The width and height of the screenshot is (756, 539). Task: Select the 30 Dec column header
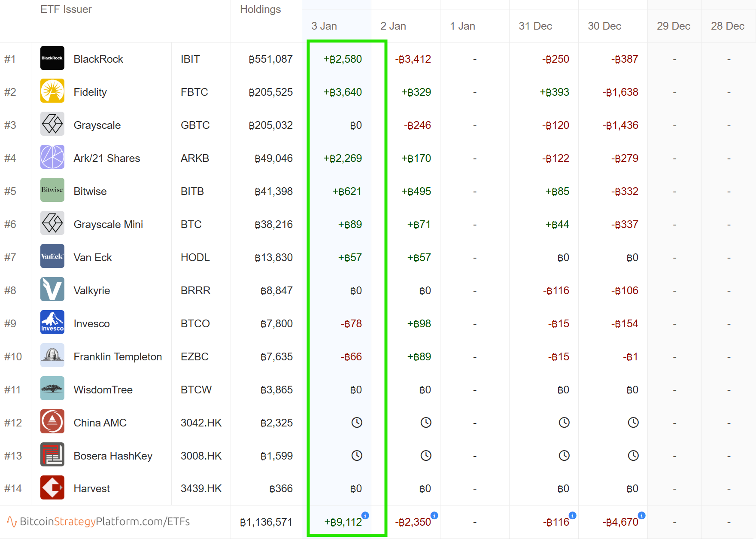[x=604, y=26]
